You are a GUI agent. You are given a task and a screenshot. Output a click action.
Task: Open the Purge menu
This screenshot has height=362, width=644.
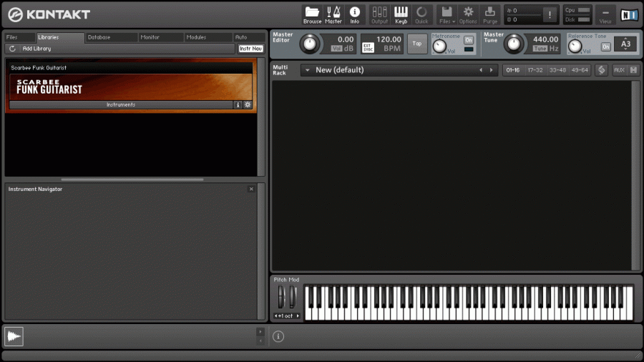(x=490, y=15)
